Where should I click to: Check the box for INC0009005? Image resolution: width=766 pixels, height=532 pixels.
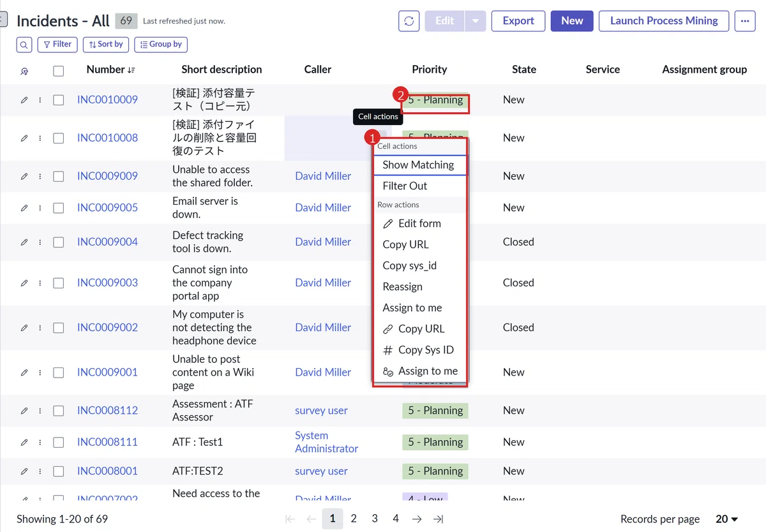[59, 208]
